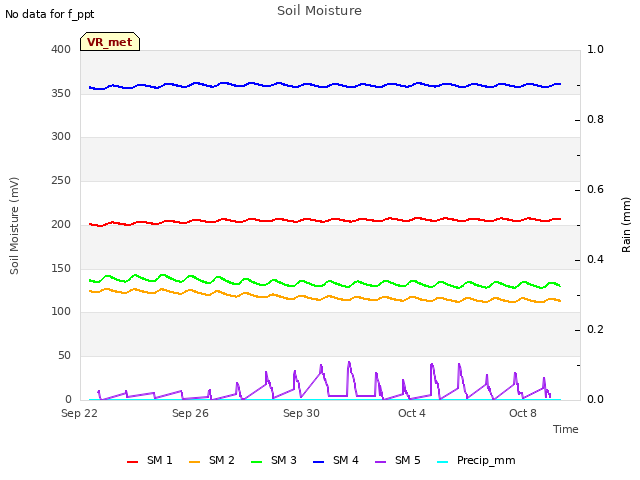Image resolution: width=640 pixels, height=480 pixels.
Task: Click the 0.8 rain axis tick label
Action: (595, 120)
